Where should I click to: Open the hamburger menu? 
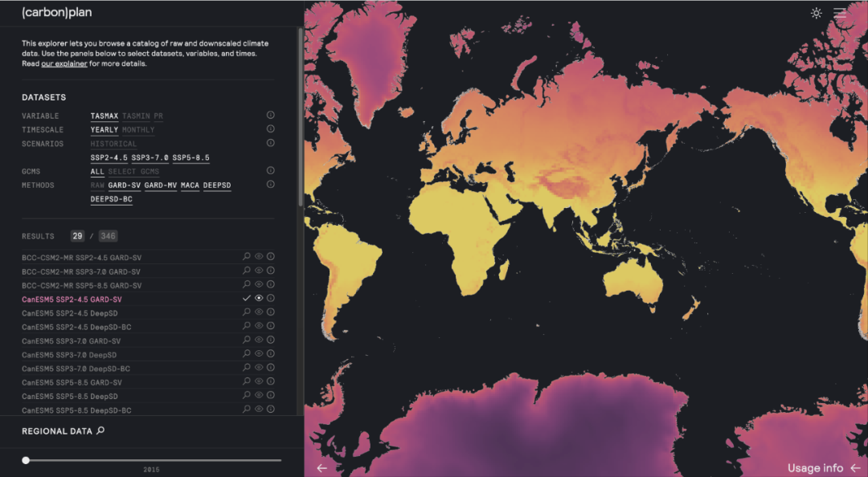(840, 13)
